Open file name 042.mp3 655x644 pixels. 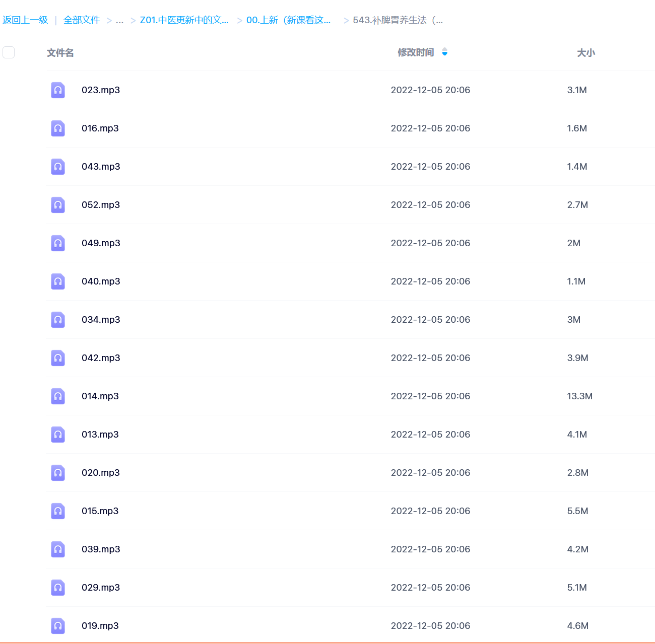pos(101,358)
